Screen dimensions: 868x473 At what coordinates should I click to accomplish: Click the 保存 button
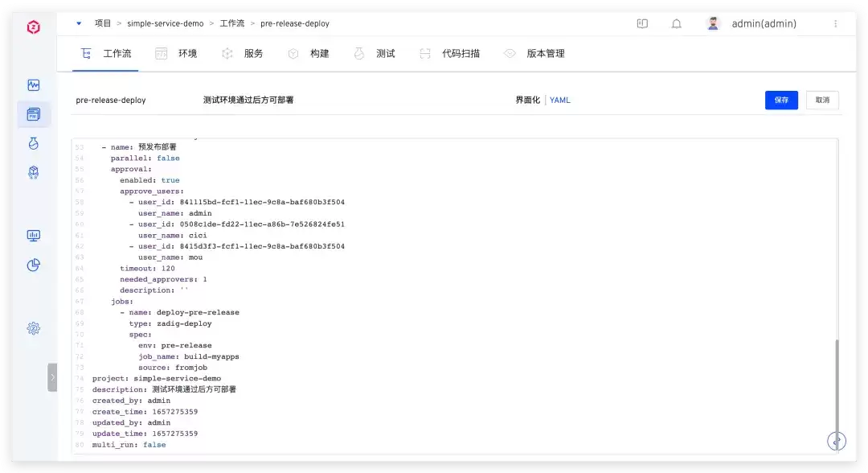781,101
